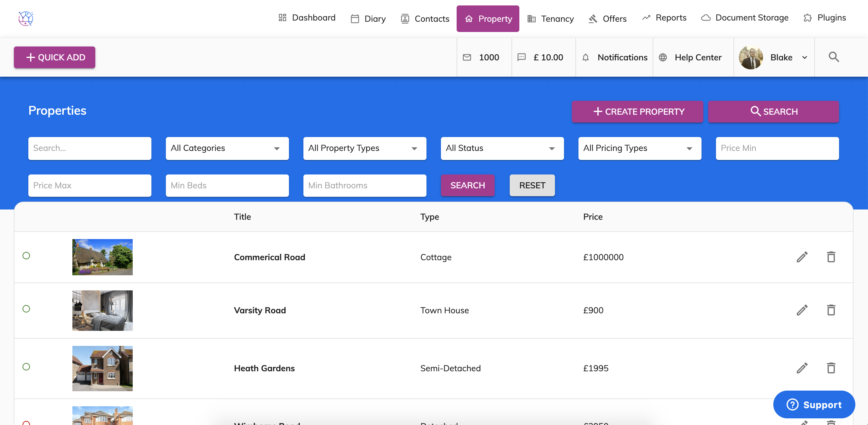Expand the All Categories dropdown

point(227,149)
